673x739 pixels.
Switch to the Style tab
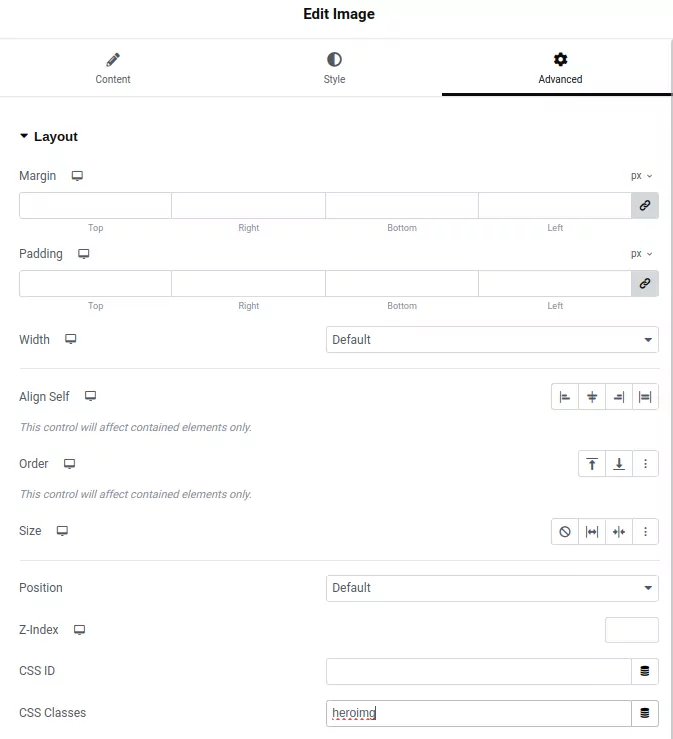[334, 69]
